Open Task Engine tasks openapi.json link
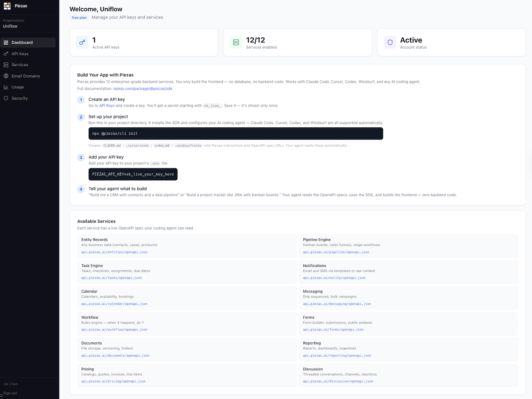The image size is (532, 399). coord(111,278)
